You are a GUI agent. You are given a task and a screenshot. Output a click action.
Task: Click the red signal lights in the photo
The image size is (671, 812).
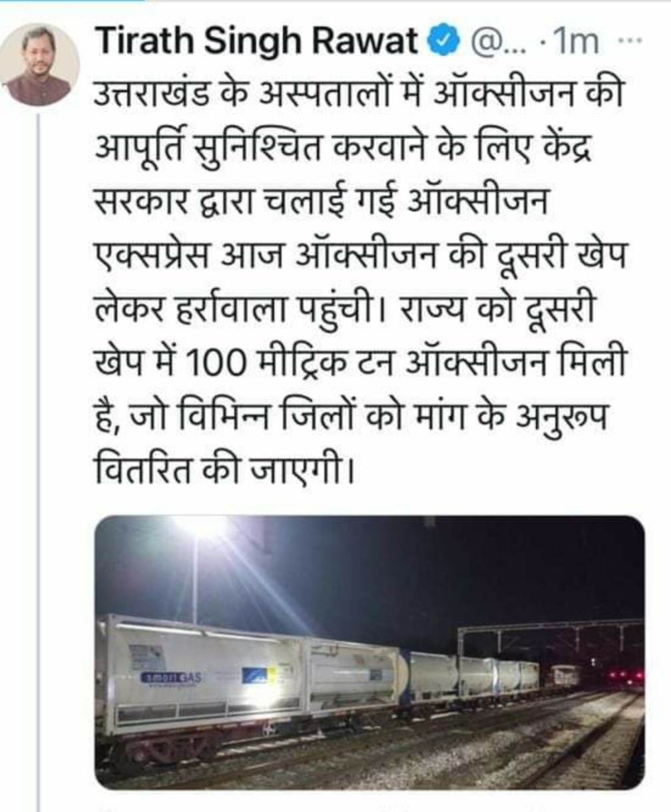tap(624, 676)
